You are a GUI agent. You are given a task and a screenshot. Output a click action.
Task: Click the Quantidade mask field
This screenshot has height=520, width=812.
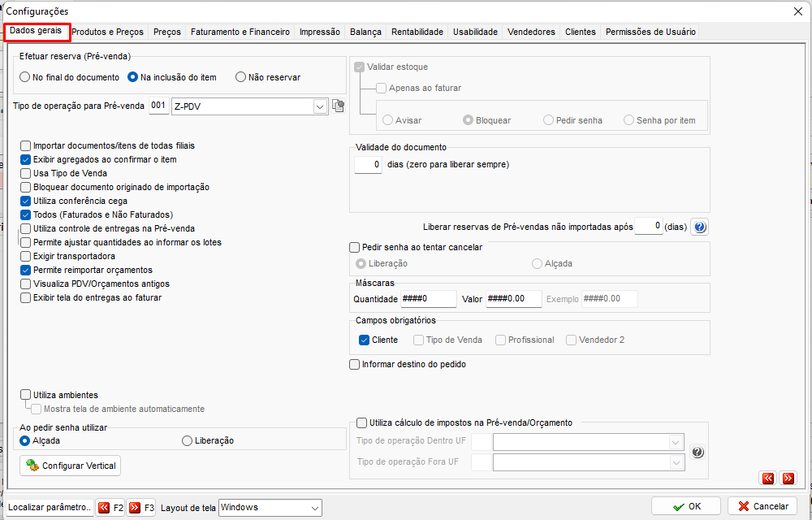click(429, 299)
